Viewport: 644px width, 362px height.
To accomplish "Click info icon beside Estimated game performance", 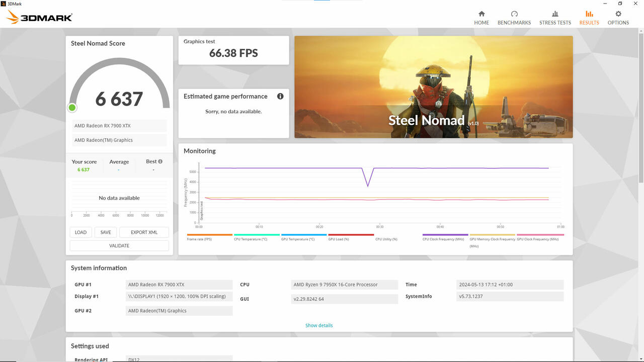I will [280, 96].
